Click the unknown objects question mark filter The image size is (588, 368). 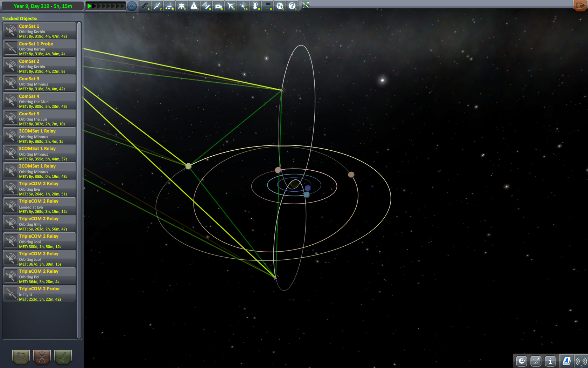[292, 6]
